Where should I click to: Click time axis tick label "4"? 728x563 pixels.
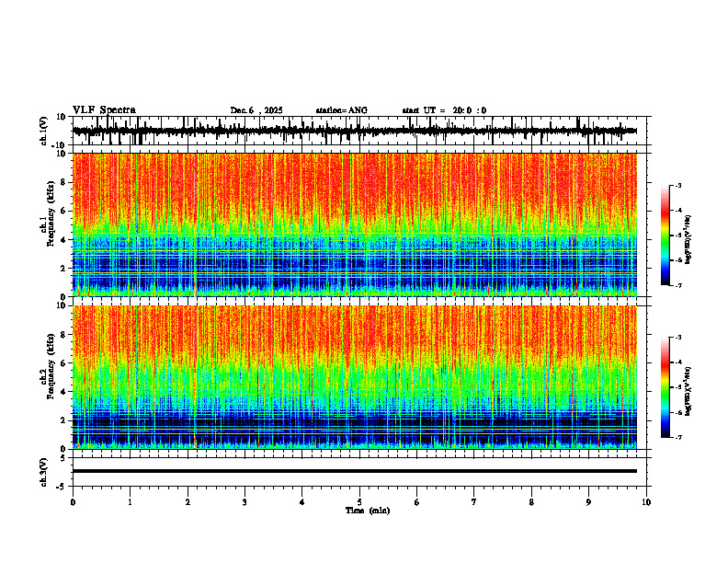(302, 502)
